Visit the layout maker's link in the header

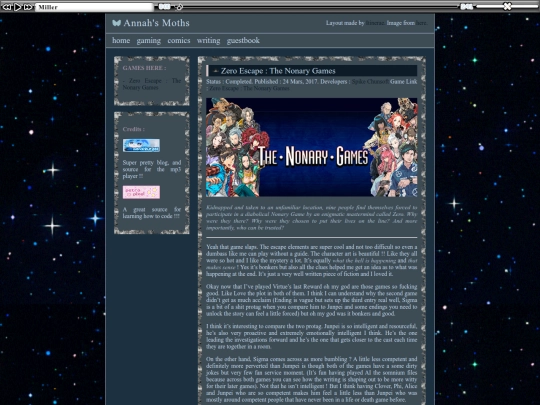pyautogui.click(x=375, y=23)
